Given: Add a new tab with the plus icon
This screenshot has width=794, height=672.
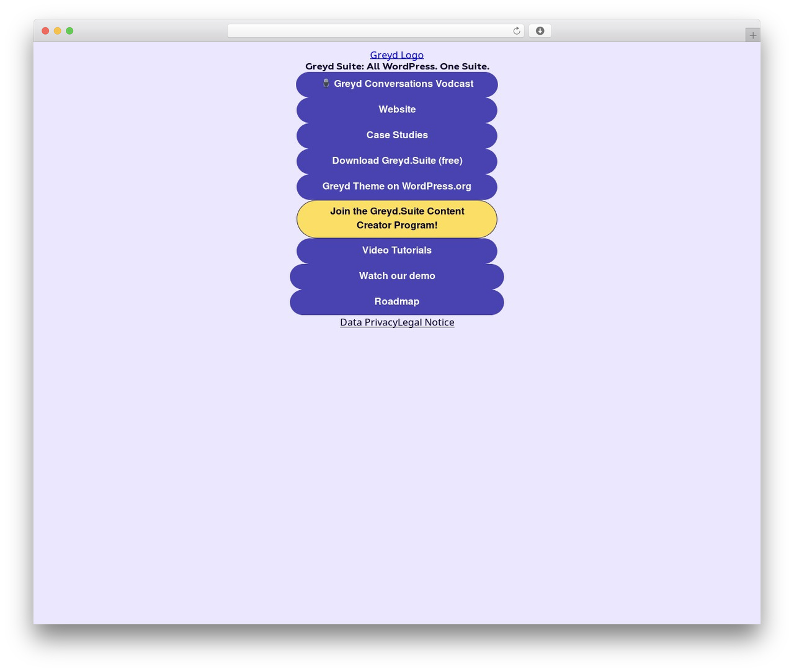Looking at the screenshot, I should coord(752,35).
